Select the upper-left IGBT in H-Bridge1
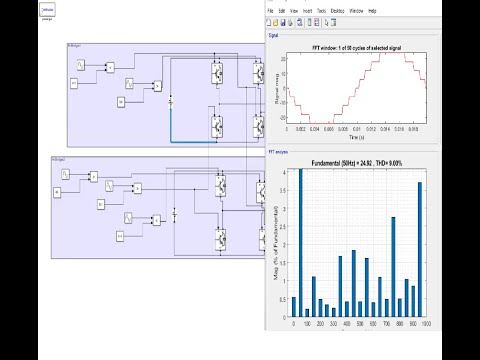480x360 pixels. pyautogui.click(x=217, y=73)
